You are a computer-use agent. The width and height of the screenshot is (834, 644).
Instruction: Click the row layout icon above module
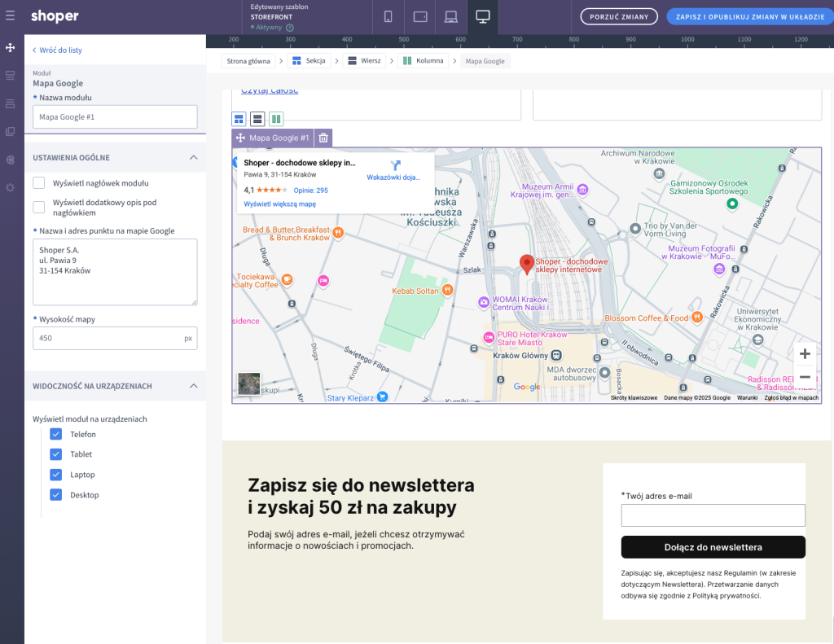[257, 119]
